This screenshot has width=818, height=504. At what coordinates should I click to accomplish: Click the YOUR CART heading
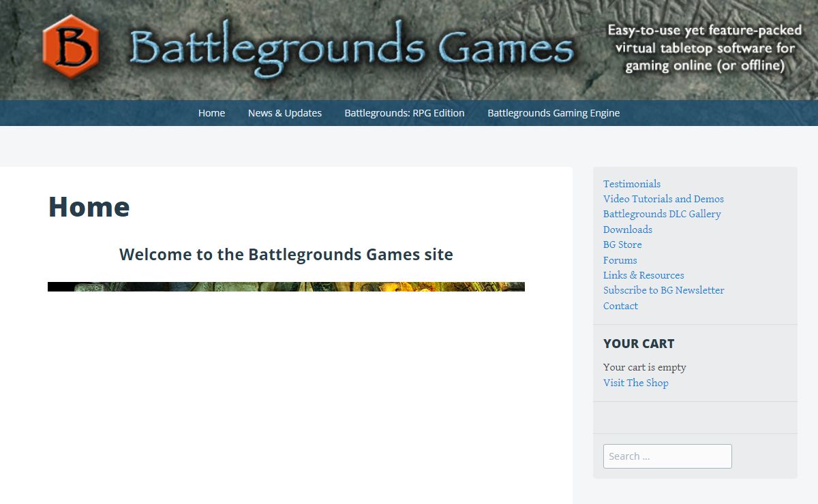639,344
